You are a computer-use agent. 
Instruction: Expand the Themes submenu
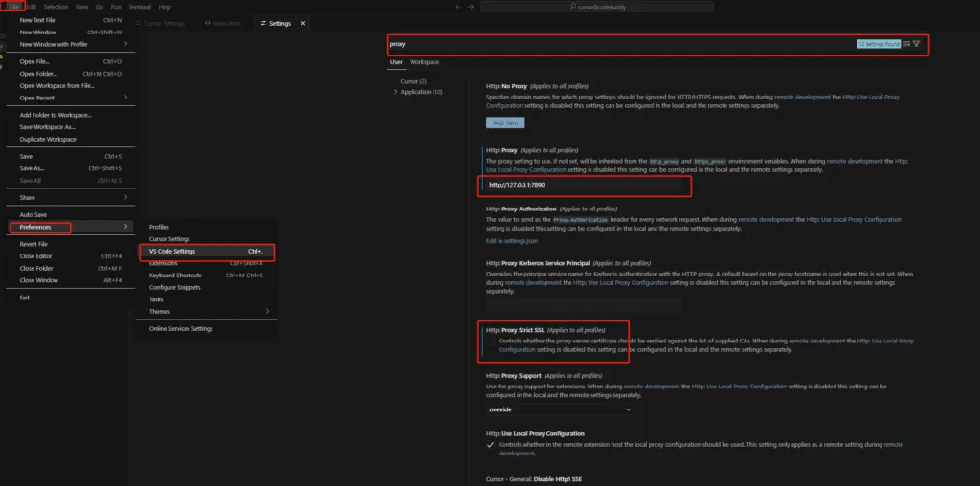[268, 311]
